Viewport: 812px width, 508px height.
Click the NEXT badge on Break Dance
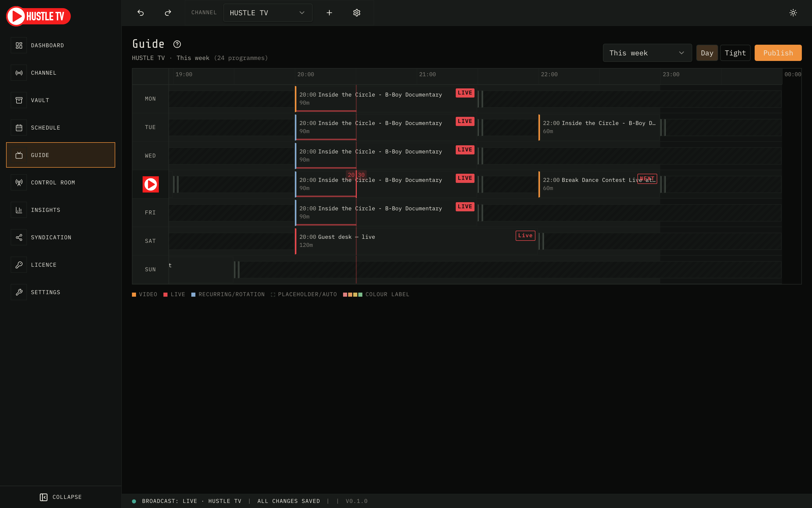point(647,178)
